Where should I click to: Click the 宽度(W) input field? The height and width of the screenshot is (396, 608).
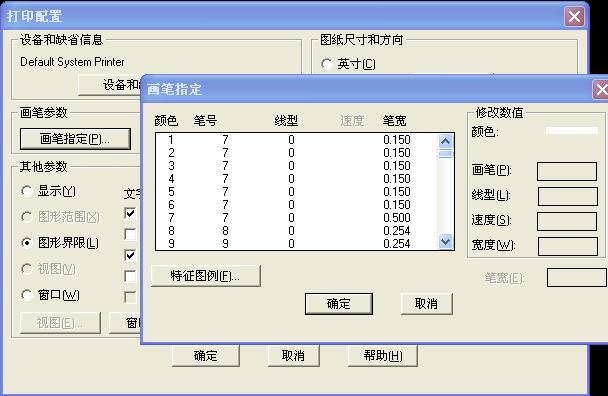click(x=568, y=247)
